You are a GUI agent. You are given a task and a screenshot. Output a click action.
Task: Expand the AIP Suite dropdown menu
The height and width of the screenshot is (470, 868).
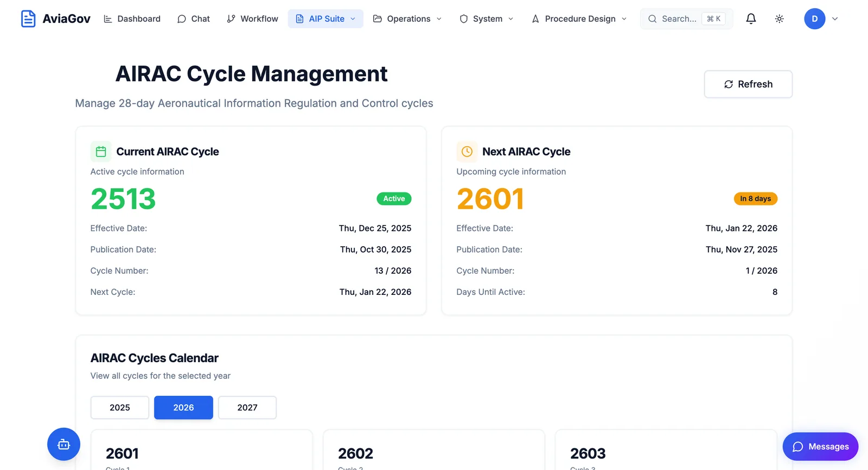point(325,19)
